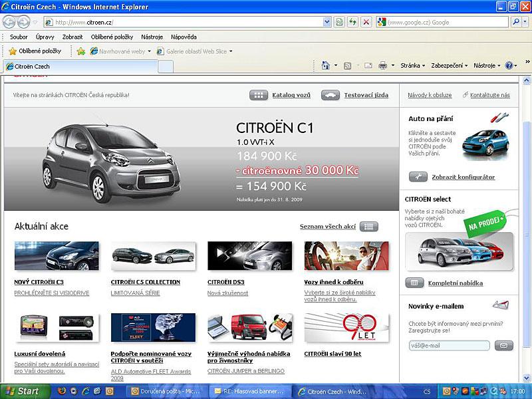Open the Stránka dropdown menu
This screenshot has height=399, width=532.
pos(413,65)
